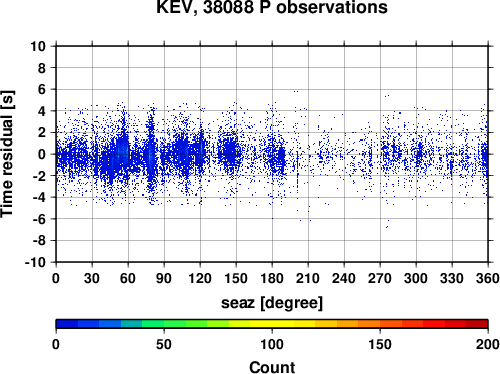
Task: Click the colorbar tick label 50
Action: 164,344
